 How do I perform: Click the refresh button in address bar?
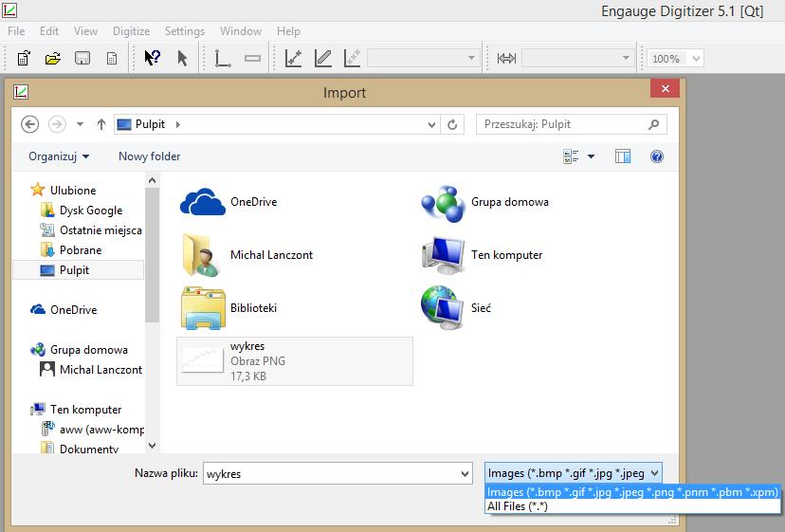452,125
